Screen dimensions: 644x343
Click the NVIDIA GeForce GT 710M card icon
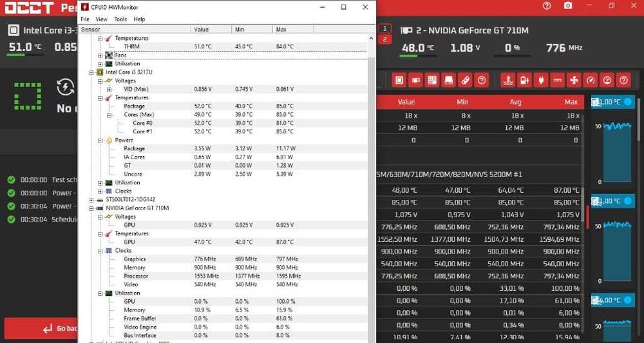(x=99, y=208)
